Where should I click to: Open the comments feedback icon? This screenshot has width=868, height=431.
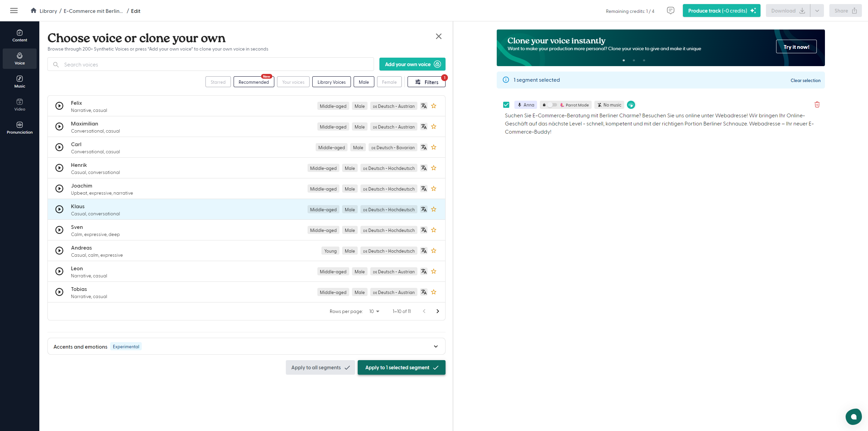[x=670, y=11]
